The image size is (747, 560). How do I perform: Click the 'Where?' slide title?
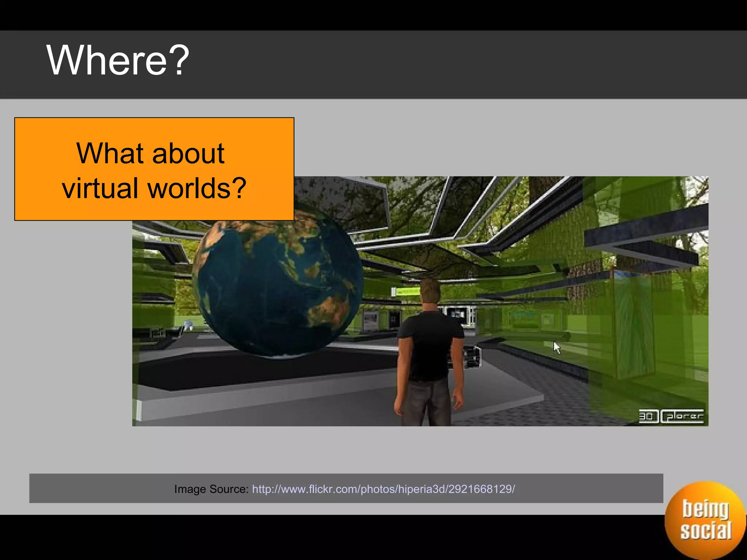[x=118, y=60]
